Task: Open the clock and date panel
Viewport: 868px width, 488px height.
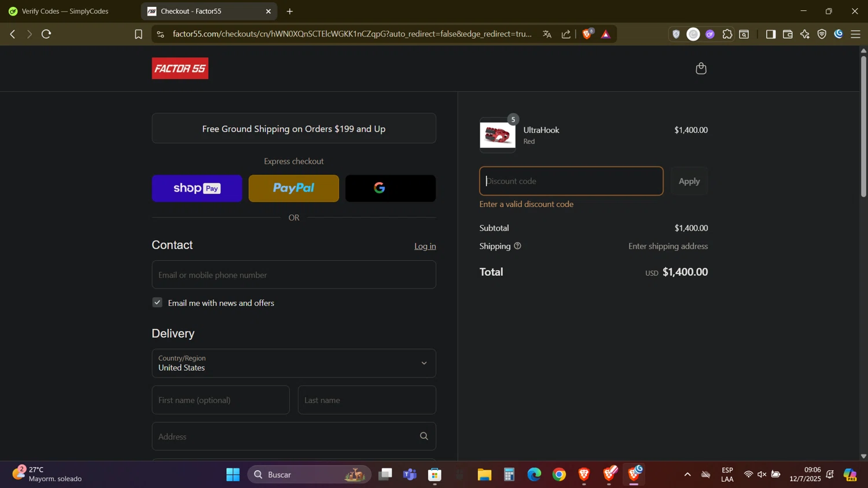Action: click(805, 474)
